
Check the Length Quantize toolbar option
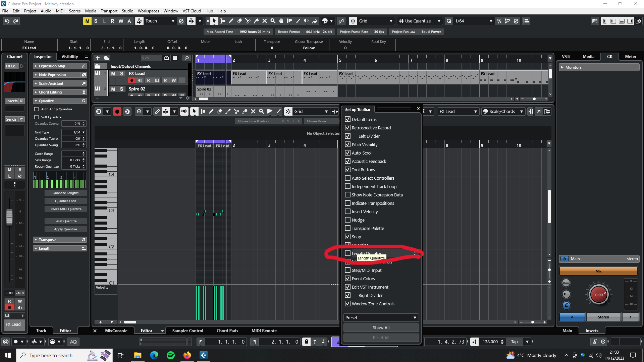(348, 253)
